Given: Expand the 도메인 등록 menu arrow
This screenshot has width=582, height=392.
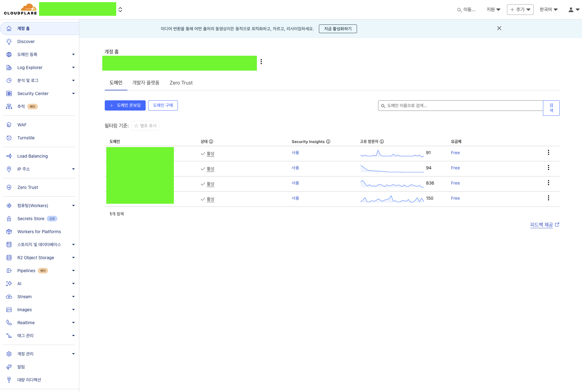Looking at the screenshot, I should (73, 54).
